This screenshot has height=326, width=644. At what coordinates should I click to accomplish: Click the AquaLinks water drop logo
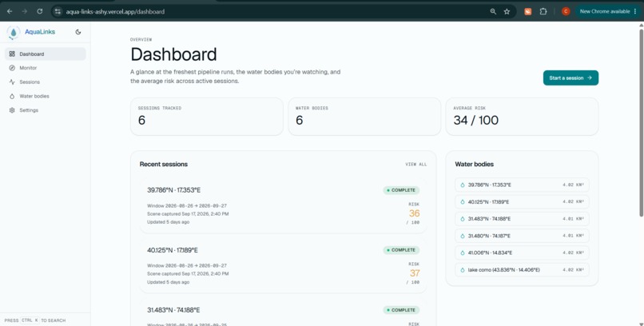point(13,32)
